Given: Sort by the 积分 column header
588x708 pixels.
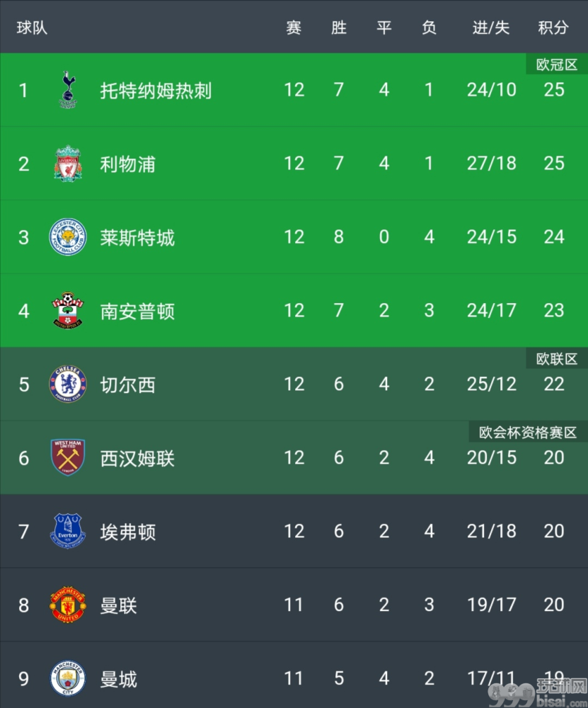Looking at the screenshot, I should point(553,28).
